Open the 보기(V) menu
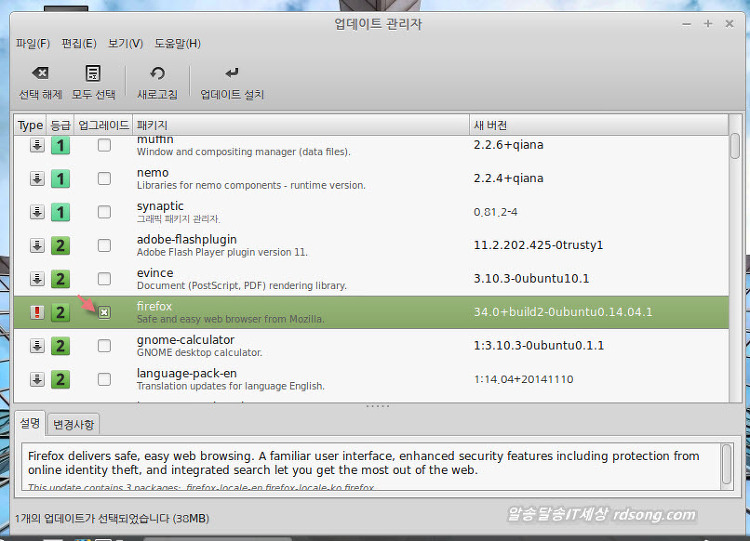Image resolution: width=750 pixels, height=541 pixels. coord(125,44)
